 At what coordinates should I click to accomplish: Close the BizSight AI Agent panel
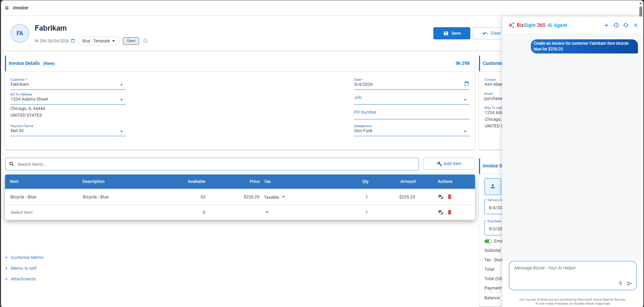636,25
